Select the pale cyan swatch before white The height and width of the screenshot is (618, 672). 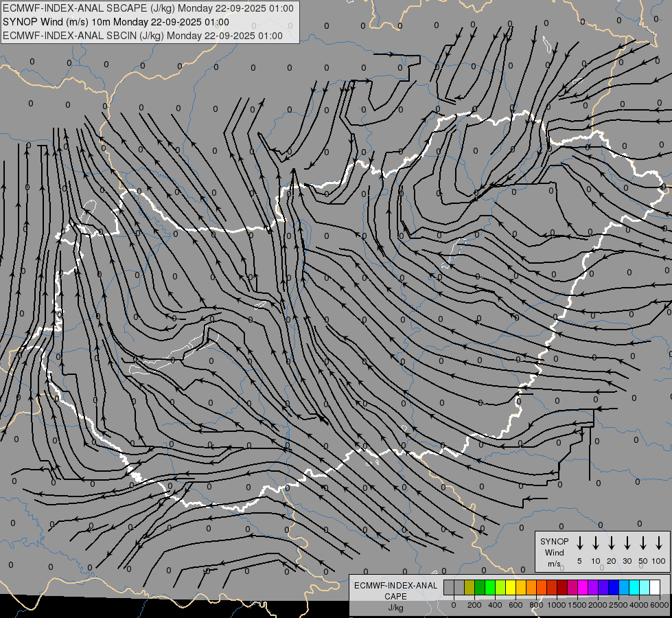(645, 587)
